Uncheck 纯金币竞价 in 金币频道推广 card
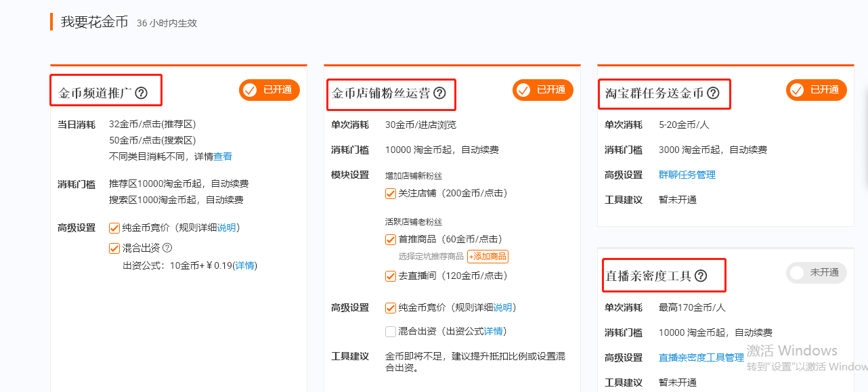868x392 pixels. click(114, 228)
